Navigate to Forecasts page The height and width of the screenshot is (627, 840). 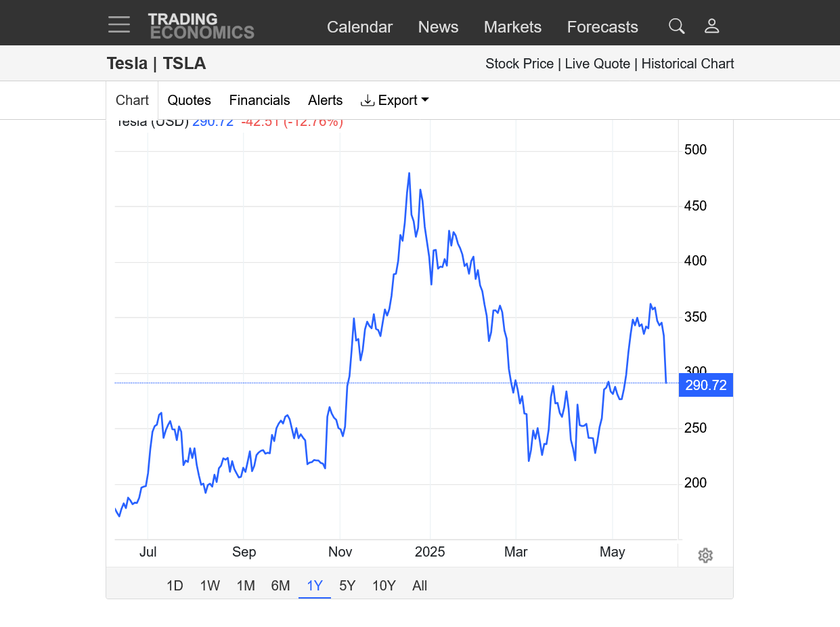[602, 27]
